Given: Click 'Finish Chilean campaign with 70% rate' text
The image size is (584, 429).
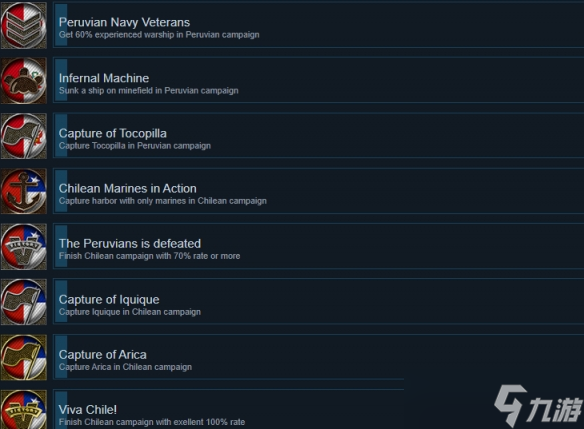Looking at the screenshot, I should [x=149, y=256].
